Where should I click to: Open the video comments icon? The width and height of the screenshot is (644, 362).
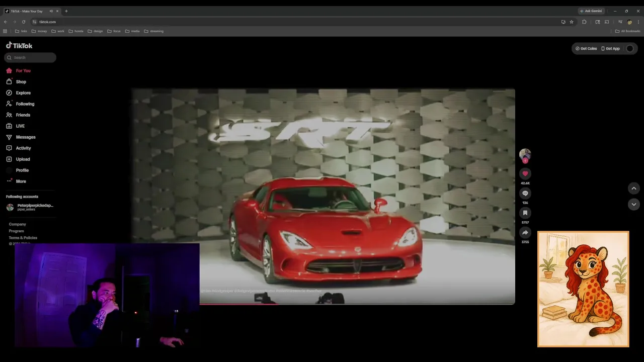click(525, 193)
